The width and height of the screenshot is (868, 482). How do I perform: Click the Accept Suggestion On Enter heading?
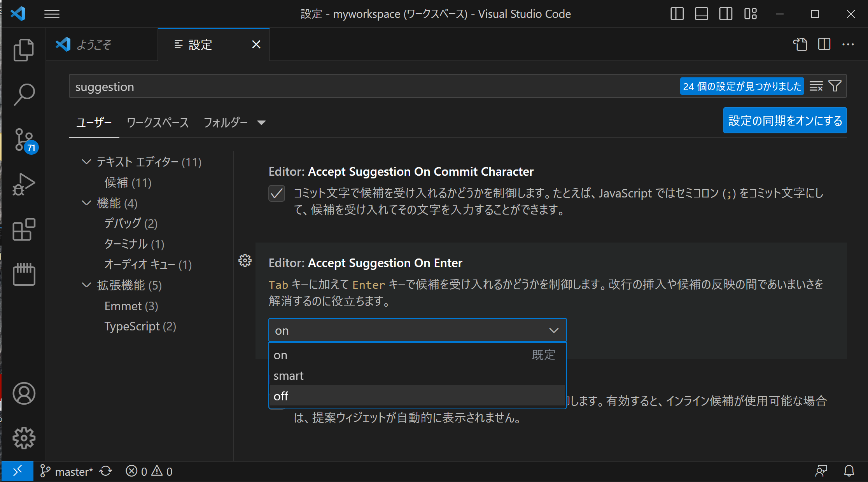[365, 263]
